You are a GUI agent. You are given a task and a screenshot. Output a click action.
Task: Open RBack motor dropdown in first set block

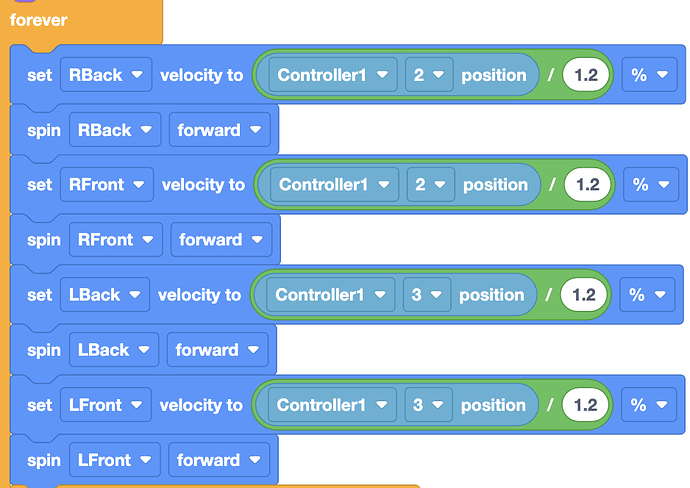tap(106, 75)
